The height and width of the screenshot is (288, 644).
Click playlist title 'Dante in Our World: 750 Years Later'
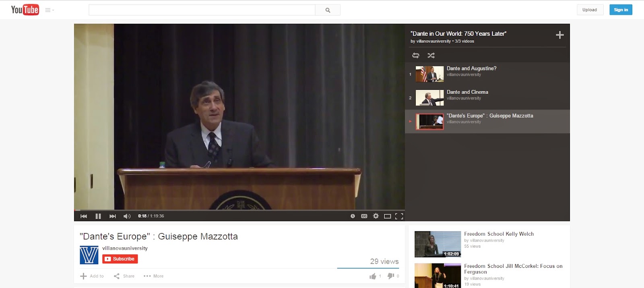tap(458, 34)
